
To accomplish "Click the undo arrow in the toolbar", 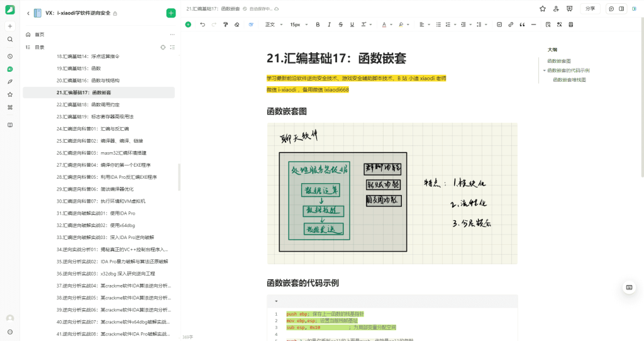I will 203,25.
